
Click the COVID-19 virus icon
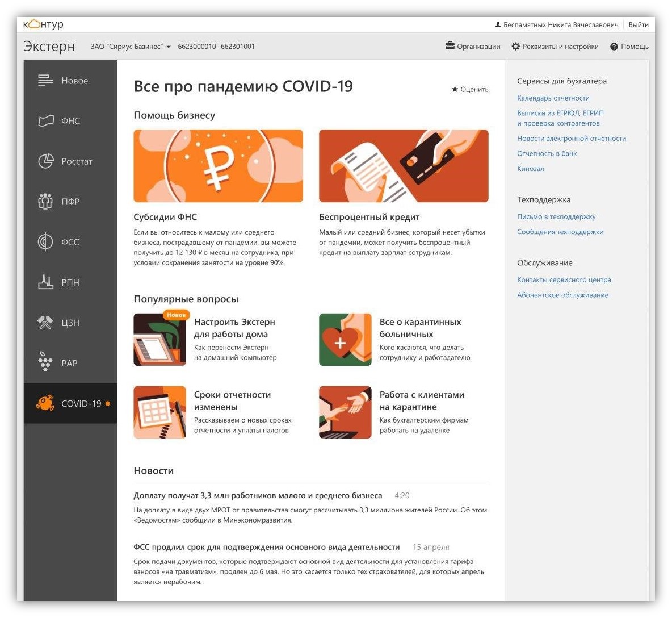point(45,403)
